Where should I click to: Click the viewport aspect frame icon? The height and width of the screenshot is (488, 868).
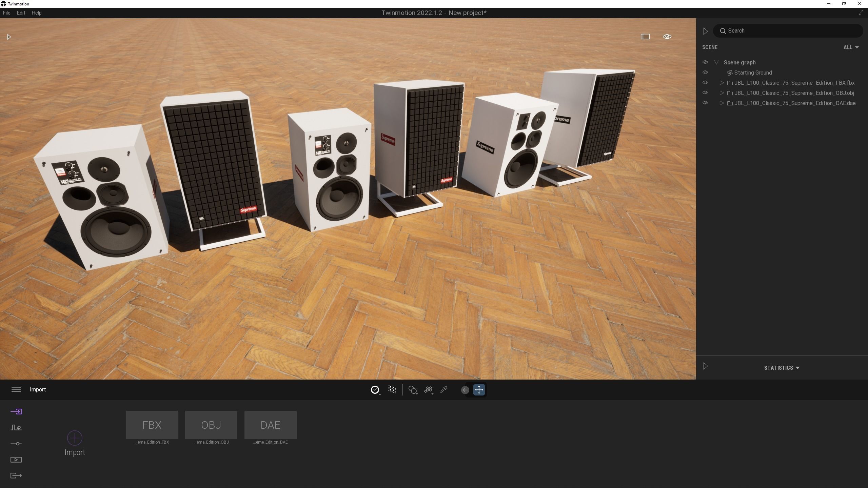(645, 37)
